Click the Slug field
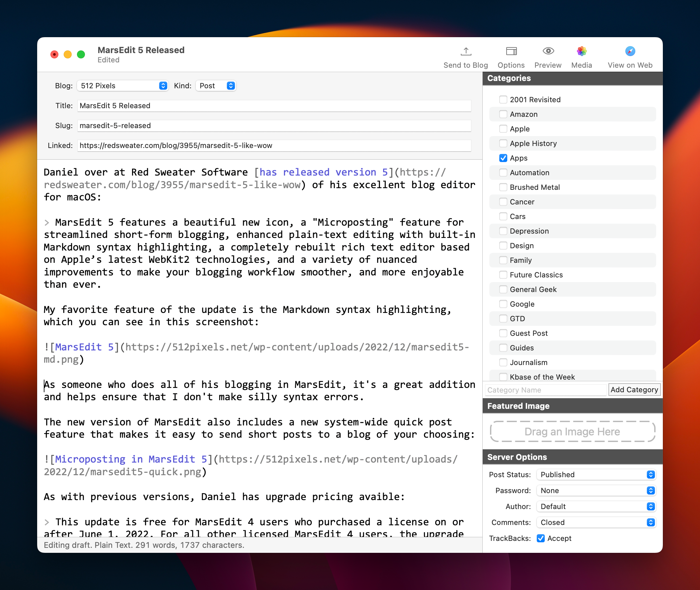 tap(274, 126)
